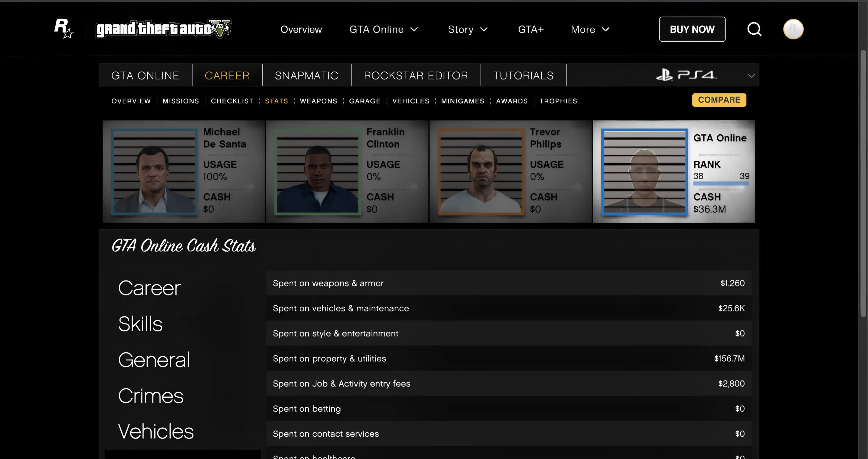Screen dimensions: 868x459
Task: Select the CAREER tab
Action: tap(227, 75)
